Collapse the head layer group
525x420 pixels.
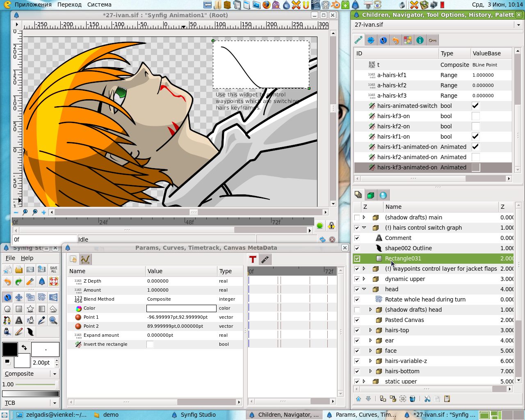point(364,289)
